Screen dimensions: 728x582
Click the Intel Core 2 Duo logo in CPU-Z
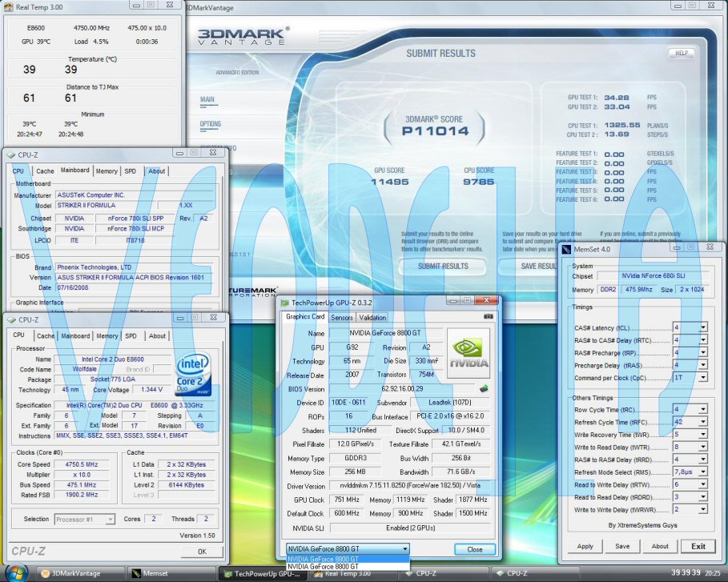[193, 375]
